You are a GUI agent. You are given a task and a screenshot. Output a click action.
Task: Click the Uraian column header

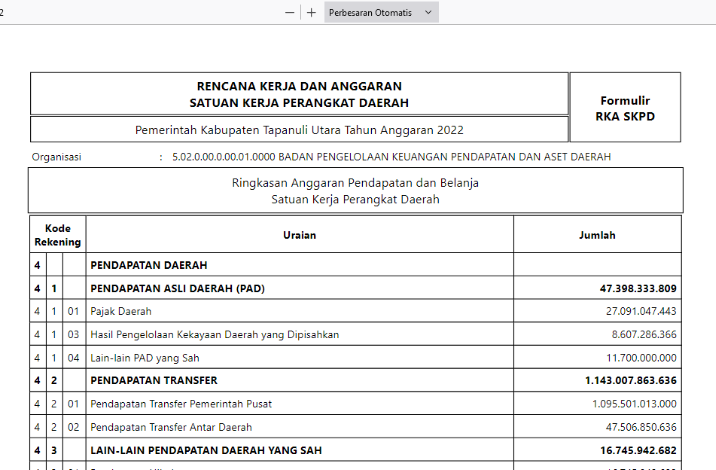click(x=299, y=235)
